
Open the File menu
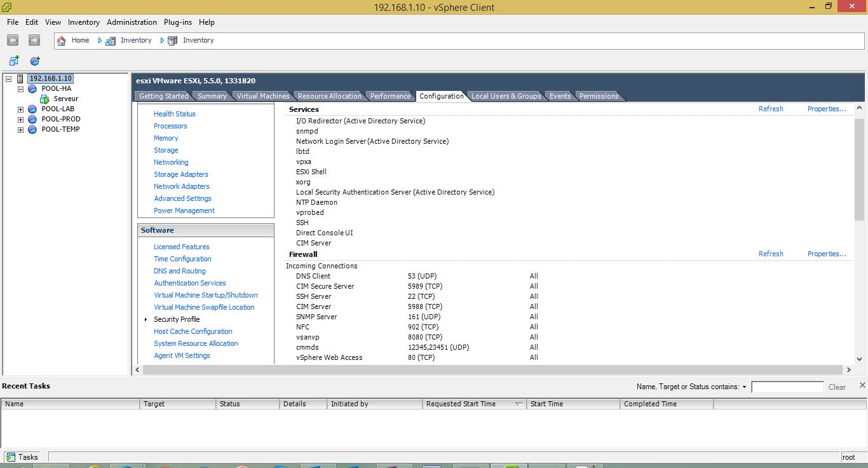click(13, 22)
